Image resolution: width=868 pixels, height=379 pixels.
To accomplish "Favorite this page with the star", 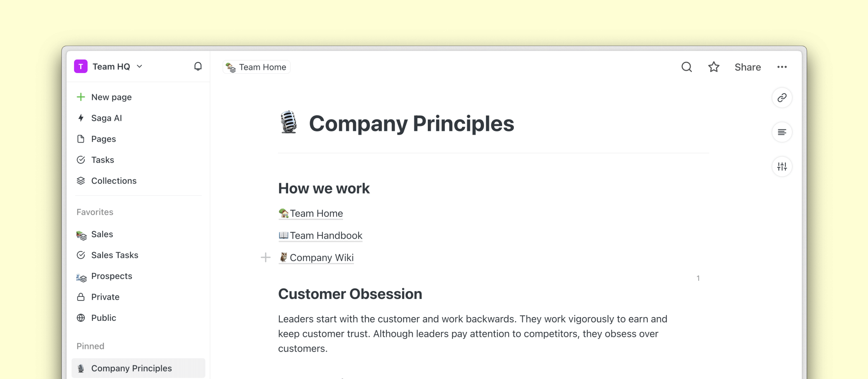I will pos(713,66).
